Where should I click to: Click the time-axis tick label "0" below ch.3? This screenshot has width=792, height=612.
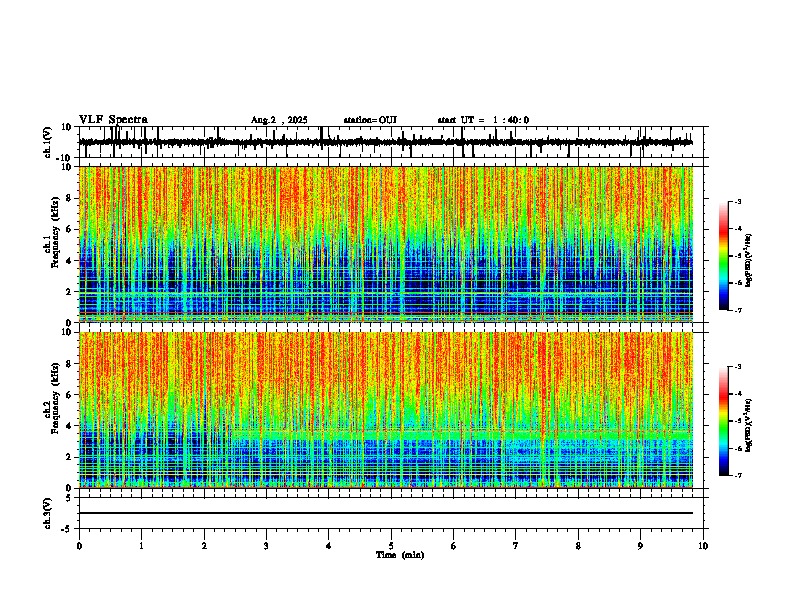pos(79,546)
